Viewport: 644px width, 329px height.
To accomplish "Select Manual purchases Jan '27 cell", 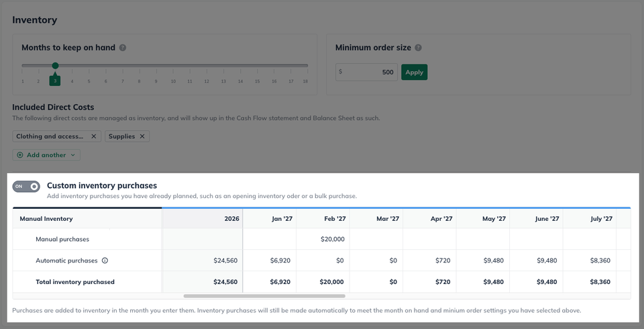I will click(270, 239).
